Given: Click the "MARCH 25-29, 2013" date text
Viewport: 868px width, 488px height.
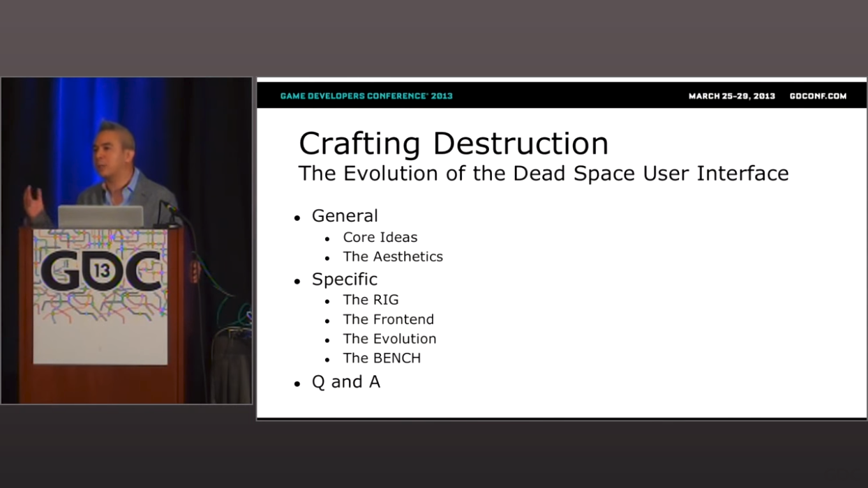Looking at the screenshot, I should coord(732,96).
